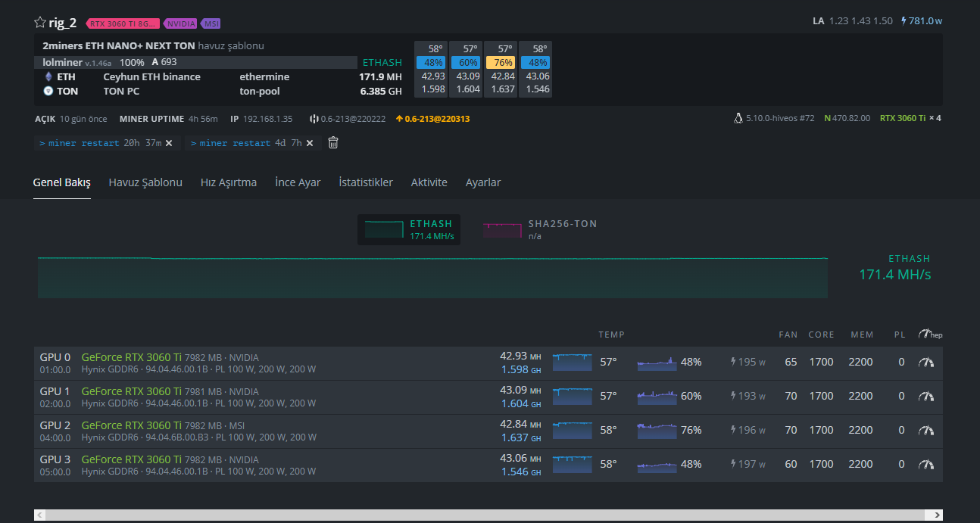The width and height of the screenshot is (980, 523).
Task: Click scrollbar right arrow
Action: (938, 515)
